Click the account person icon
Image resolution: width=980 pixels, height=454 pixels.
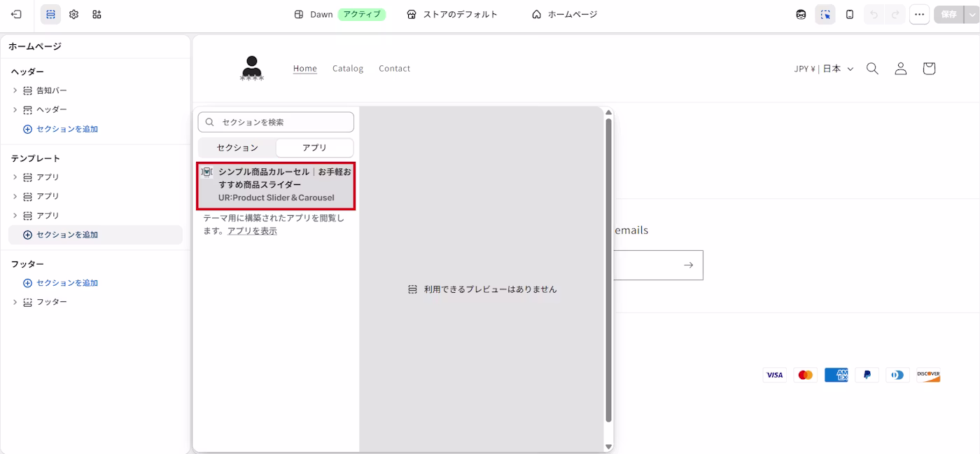(x=901, y=69)
